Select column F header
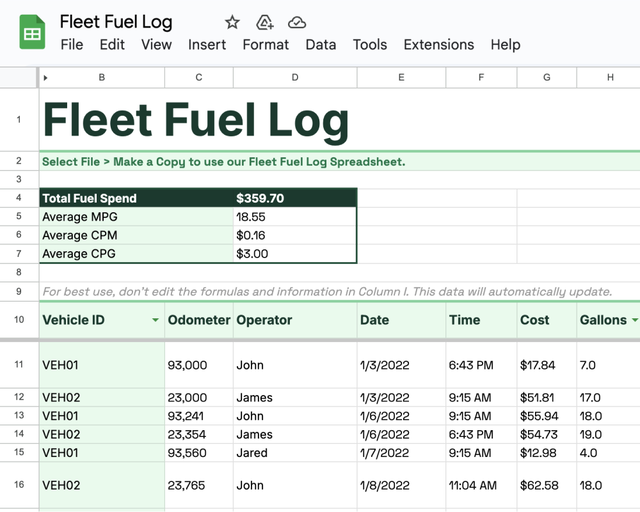640x512 pixels. pyautogui.click(x=481, y=78)
